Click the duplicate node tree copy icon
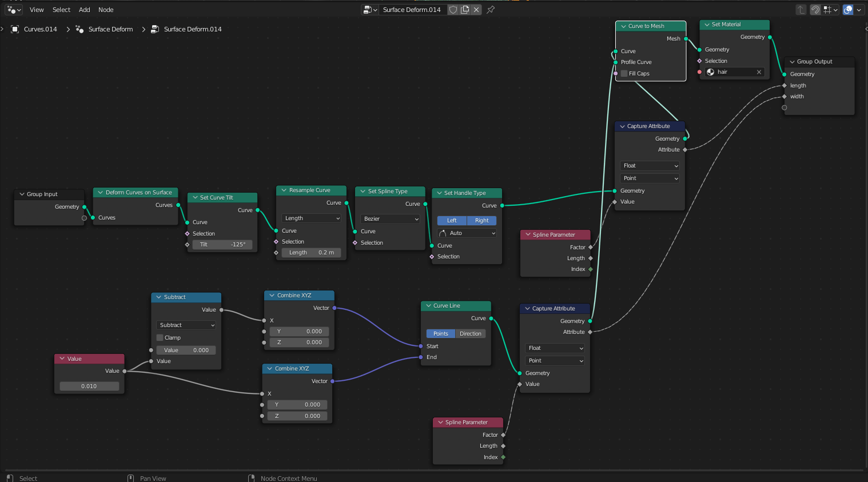This screenshot has width=868, height=482. point(464,9)
